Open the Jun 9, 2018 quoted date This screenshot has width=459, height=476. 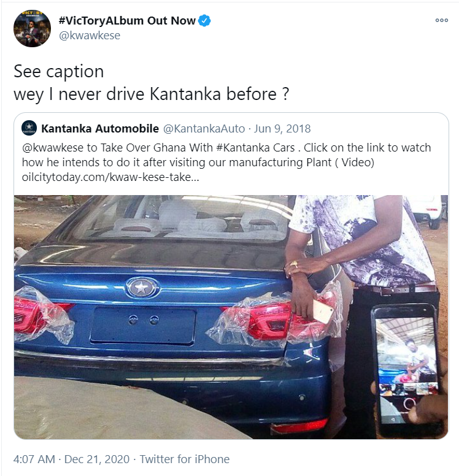(282, 129)
